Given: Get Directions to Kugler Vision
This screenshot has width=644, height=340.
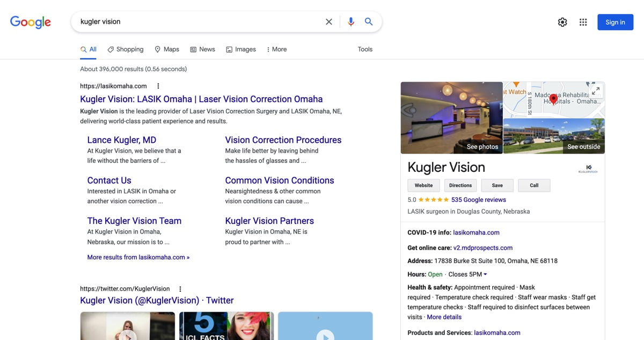Looking at the screenshot, I should (x=460, y=185).
